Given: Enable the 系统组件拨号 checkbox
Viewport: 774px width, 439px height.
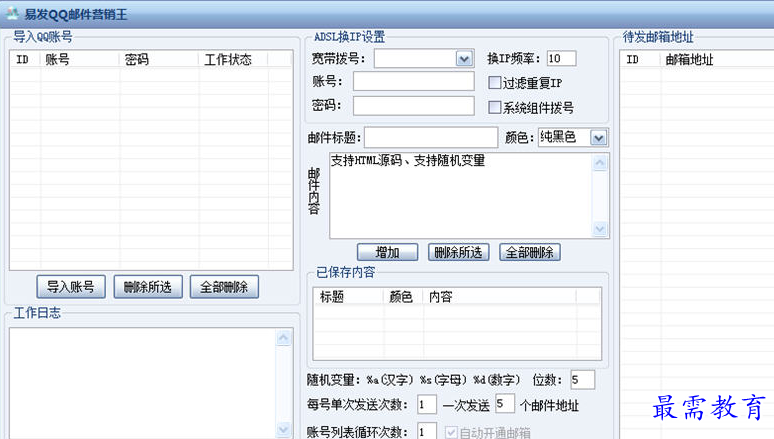Looking at the screenshot, I should 494,107.
